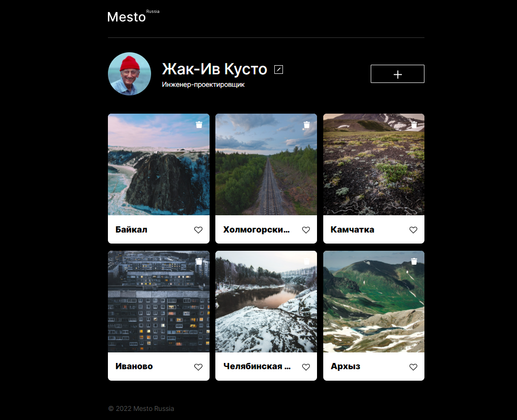This screenshot has height=420, width=517.
Task: Toggle the heart on Архыз card
Action: [413, 367]
